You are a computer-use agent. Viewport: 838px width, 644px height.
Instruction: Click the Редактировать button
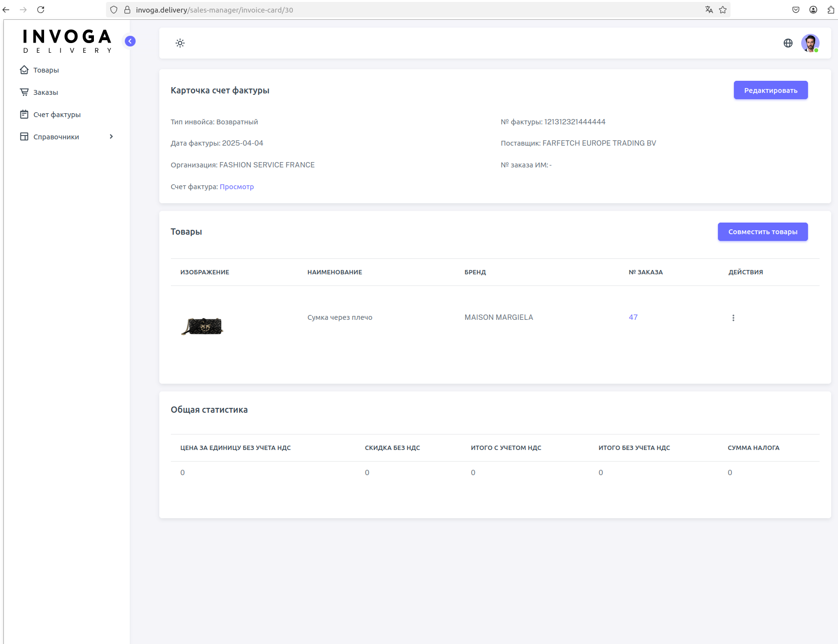pyautogui.click(x=771, y=90)
